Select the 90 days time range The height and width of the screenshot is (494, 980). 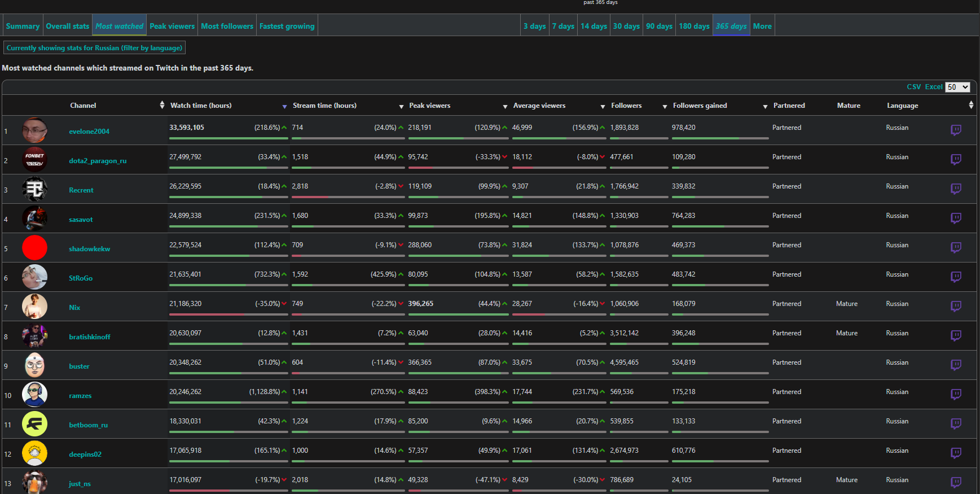pyautogui.click(x=659, y=26)
